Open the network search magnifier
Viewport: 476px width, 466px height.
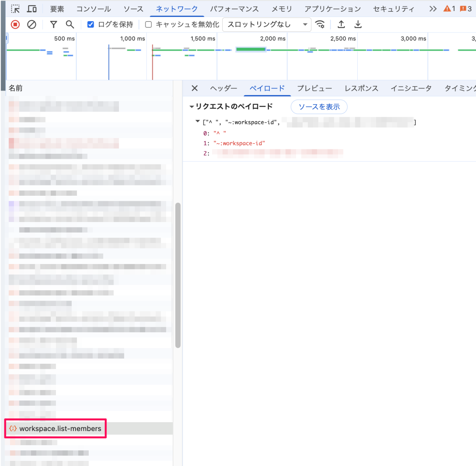pyautogui.click(x=70, y=24)
